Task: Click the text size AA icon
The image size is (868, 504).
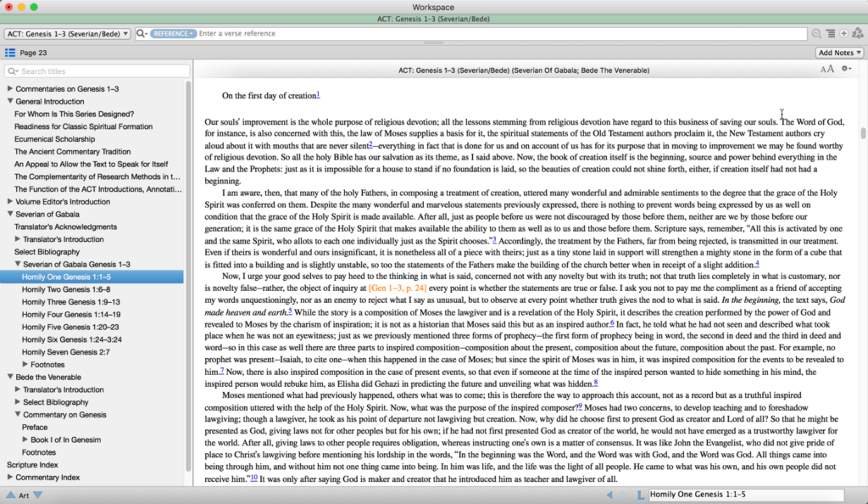Action: click(x=826, y=70)
